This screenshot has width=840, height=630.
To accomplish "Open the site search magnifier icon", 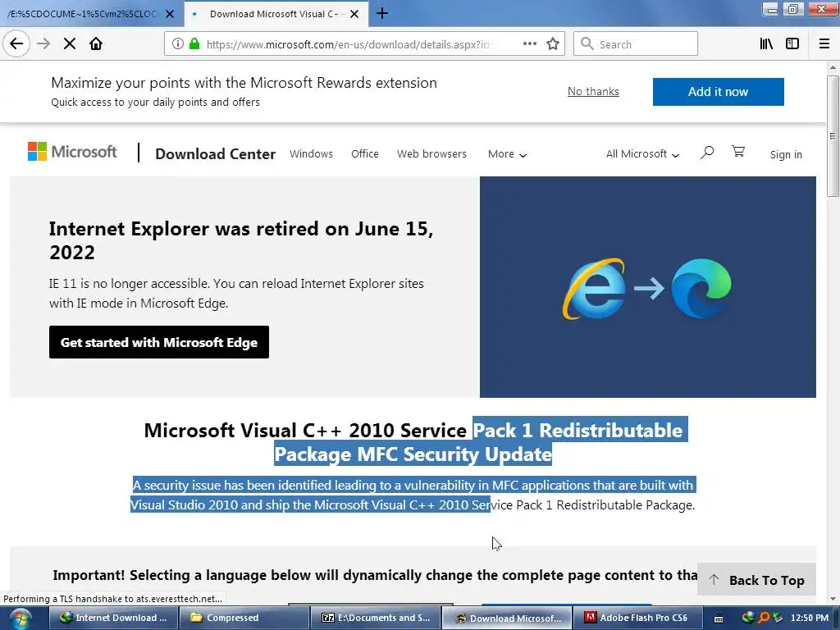I will pyautogui.click(x=707, y=153).
